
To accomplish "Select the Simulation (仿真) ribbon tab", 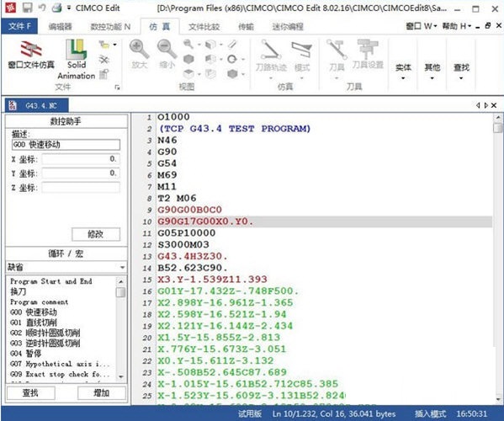I will [x=160, y=26].
